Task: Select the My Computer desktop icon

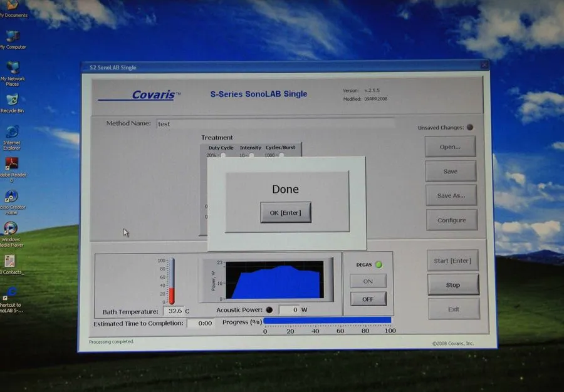Action: pyautogui.click(x=13, y=40)
